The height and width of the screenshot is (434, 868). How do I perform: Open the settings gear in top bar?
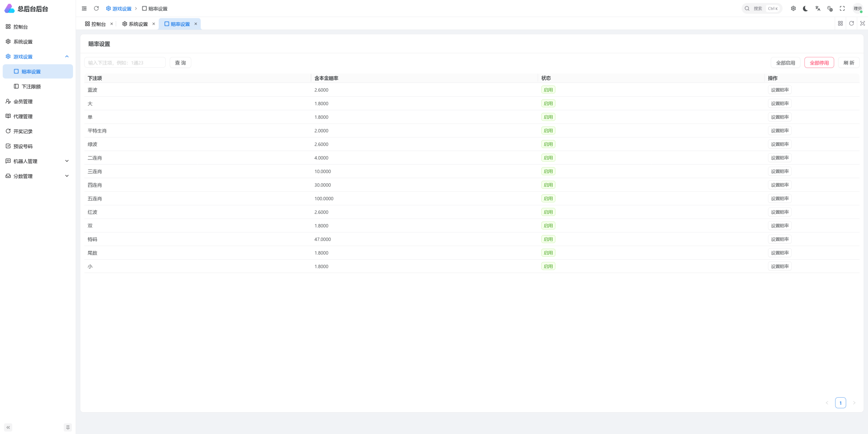pos(793,8)
